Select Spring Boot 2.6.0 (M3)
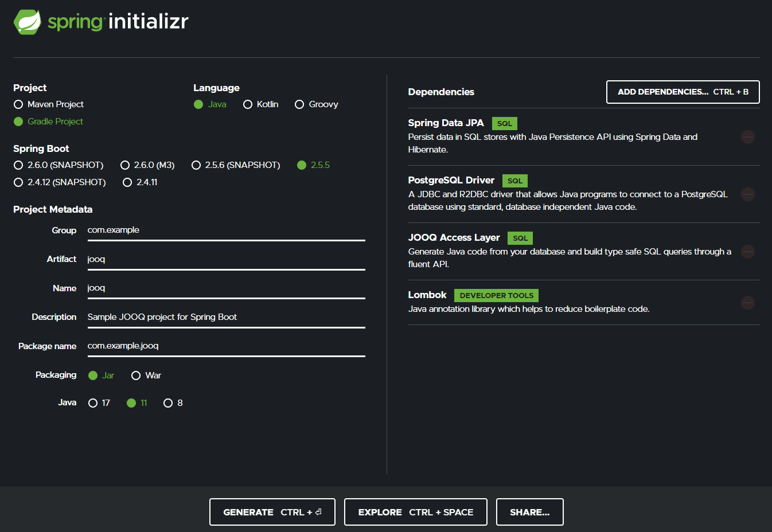 click(147, 165)
